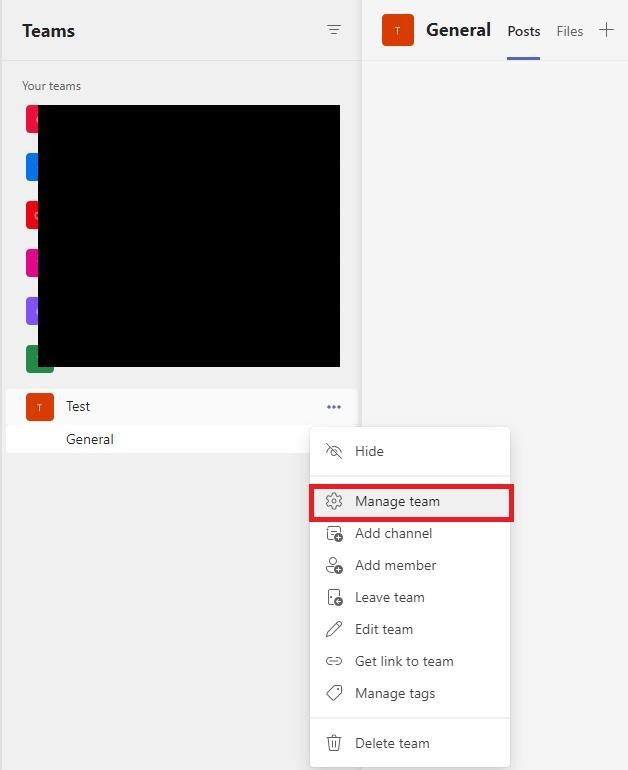Click the Add channel icon

point(334,533)
